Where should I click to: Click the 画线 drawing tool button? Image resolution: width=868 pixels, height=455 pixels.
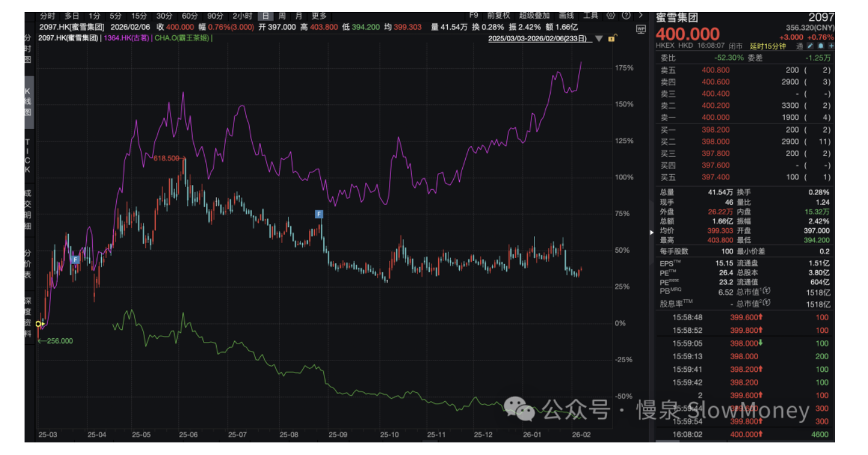[566, 16]
